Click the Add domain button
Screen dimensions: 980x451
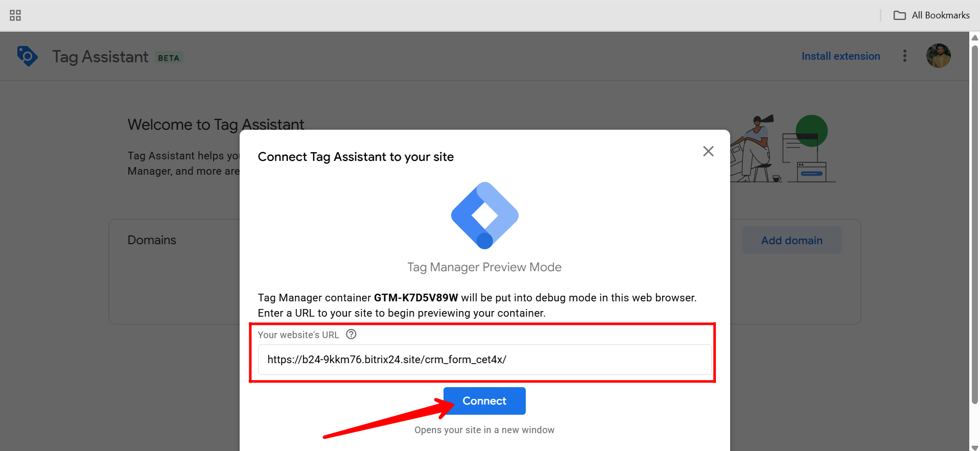click(x=791, y=240)
